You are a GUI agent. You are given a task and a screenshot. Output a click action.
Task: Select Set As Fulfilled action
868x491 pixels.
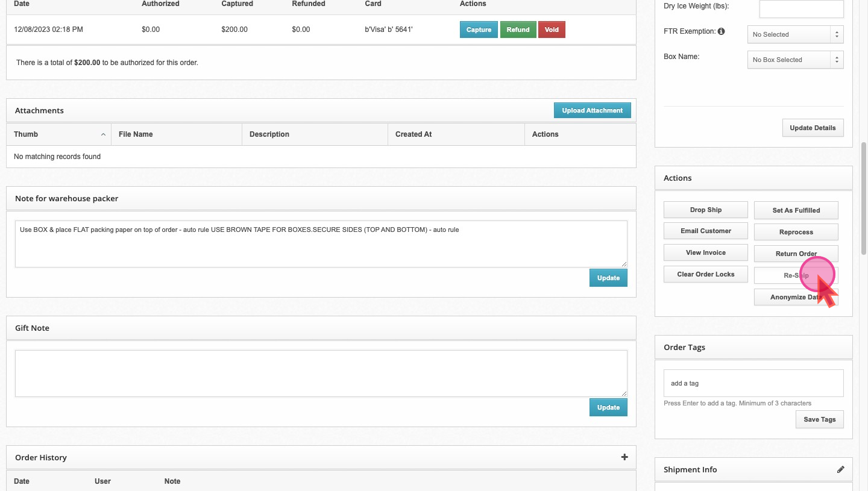click(x=796, y=210)
